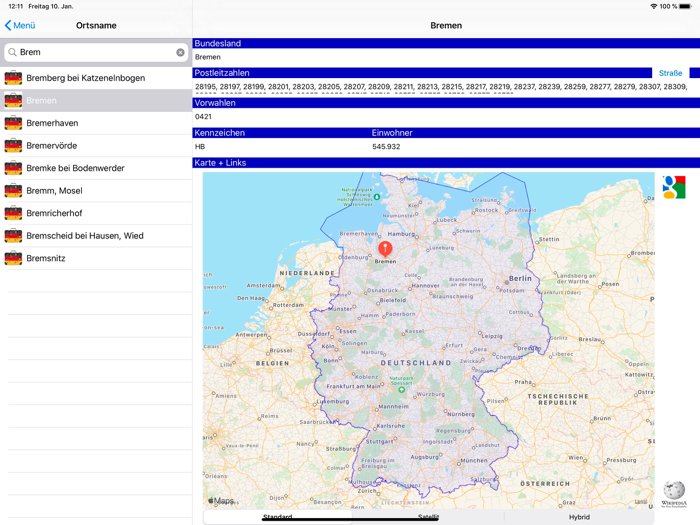Click the Kennzeichen value HB

click(x=200, y=146)
